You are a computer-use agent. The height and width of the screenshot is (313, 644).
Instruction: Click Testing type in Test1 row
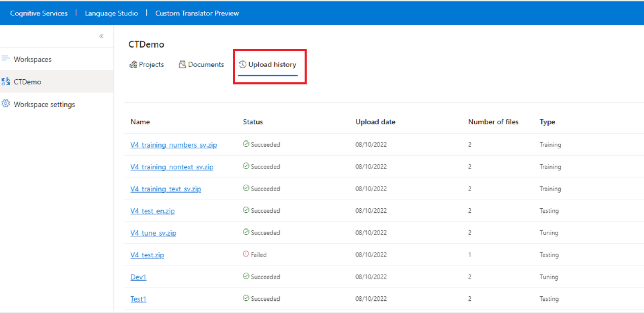(549, 299)
